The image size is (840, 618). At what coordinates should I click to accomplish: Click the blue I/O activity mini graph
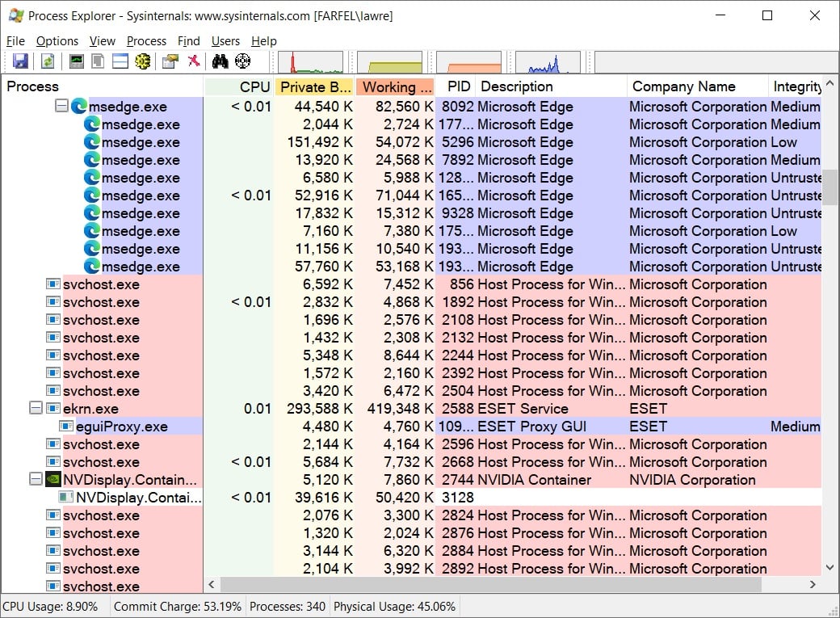(x=548, y=62)
